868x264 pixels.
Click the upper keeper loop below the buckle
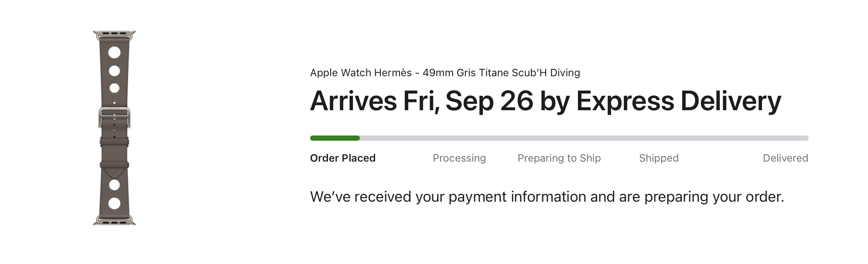click(114, 142)
